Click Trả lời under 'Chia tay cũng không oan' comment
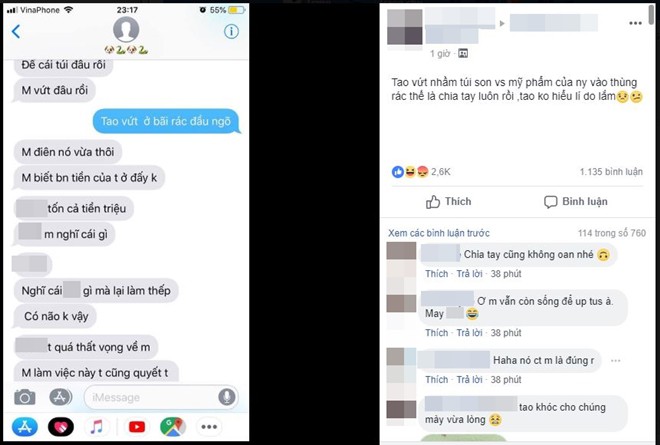The height and width of the screenshot is (445, 660). point(469,274)
